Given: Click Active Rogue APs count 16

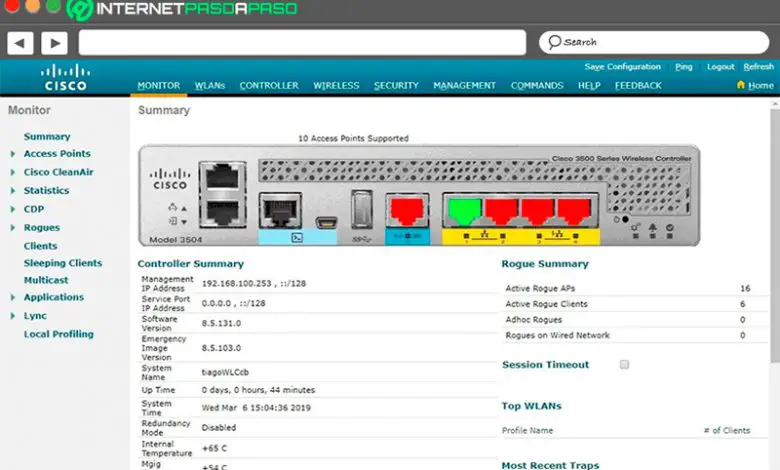Looking at the screenshot, I should [x=745, y=288].
